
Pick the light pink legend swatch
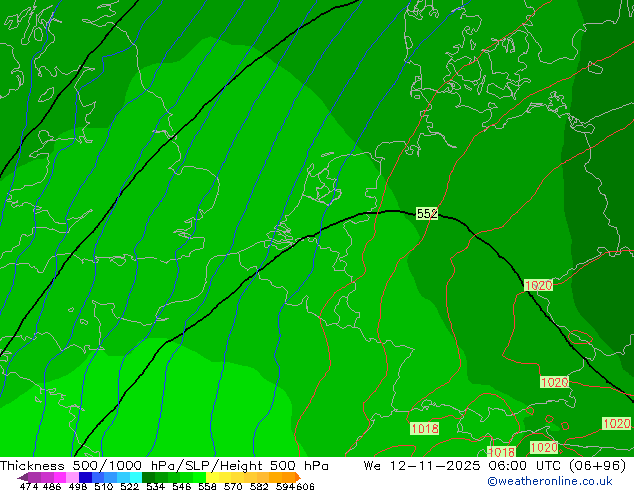pos(72,477)
